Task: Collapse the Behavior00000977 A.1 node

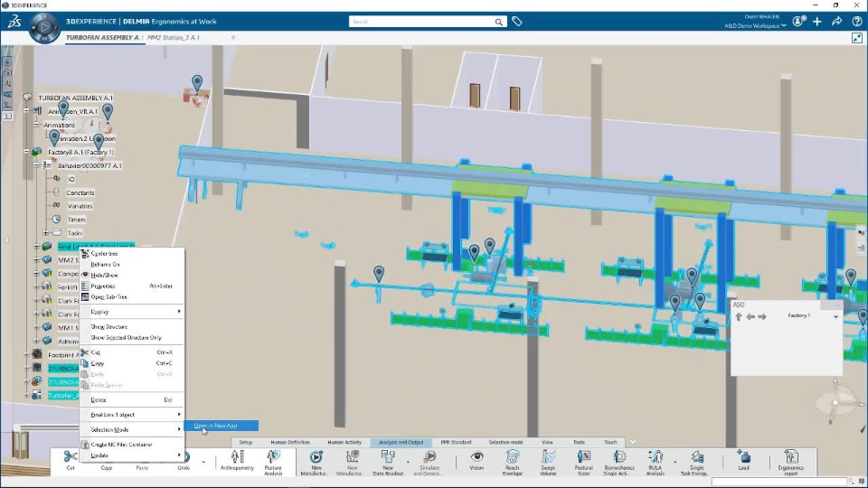Action: (36, 164)
